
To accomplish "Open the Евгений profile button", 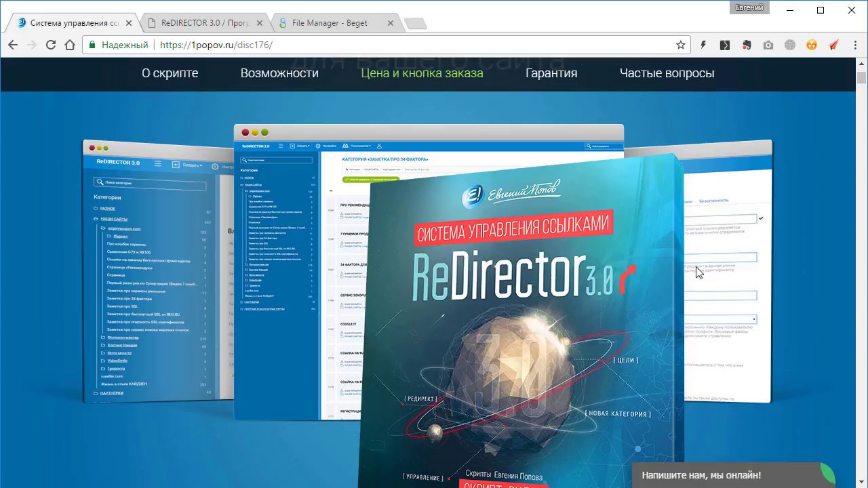I will (750, 7).
